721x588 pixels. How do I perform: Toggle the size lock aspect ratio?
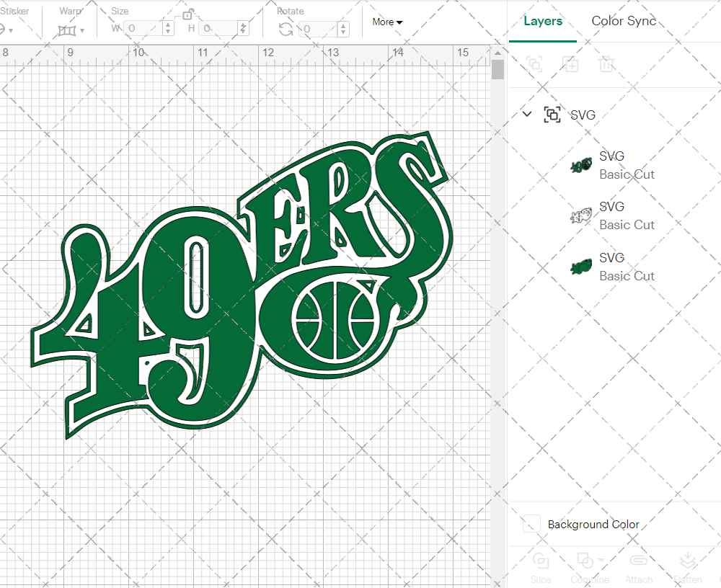[x=187, y=16]
